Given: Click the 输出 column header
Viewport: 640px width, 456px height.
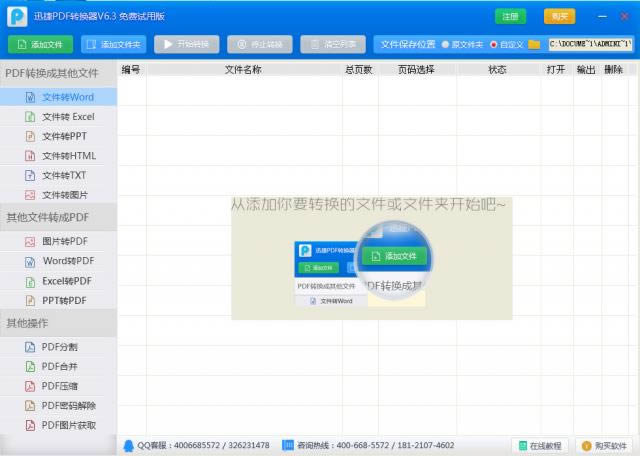Looking at the screenshot, I should point(586,70).
